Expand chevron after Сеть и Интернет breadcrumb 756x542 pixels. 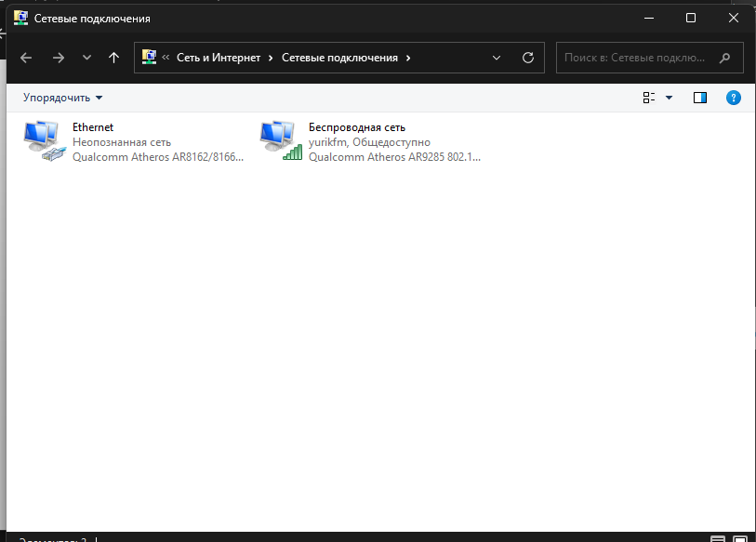(271, 58)
